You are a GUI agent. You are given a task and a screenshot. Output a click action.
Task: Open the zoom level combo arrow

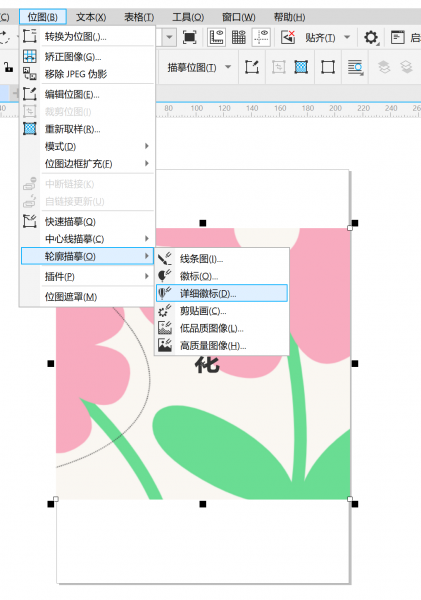point(169,38)
